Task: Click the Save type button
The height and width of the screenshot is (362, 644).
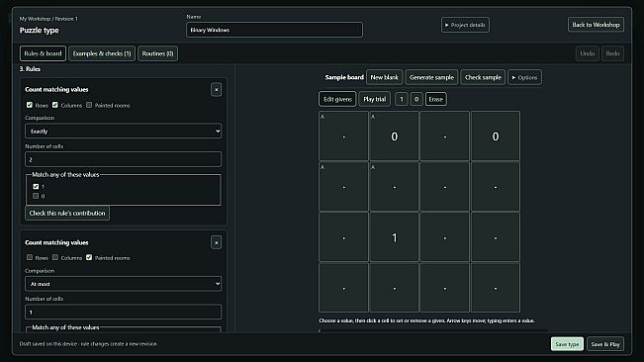Action: click(x=567, y=344)
